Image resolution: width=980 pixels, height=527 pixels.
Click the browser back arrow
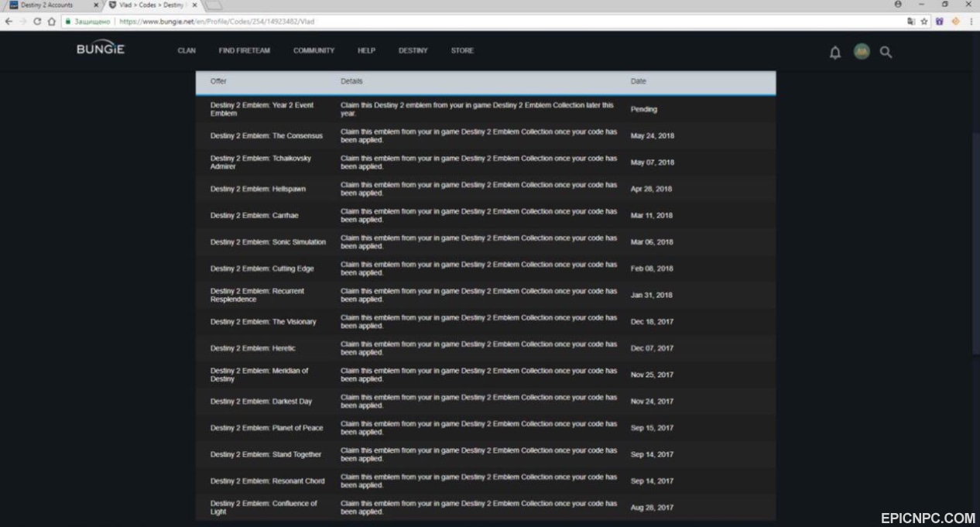pyautogui.click(x=8, y=22)
